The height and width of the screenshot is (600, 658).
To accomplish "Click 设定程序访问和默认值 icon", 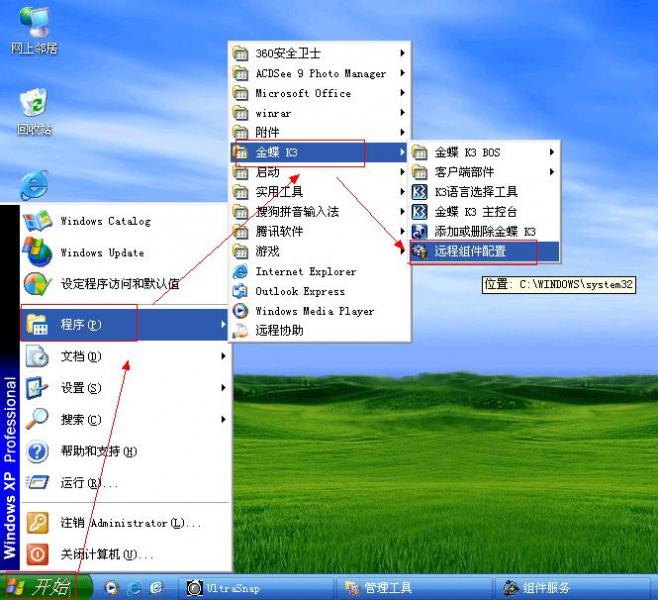I will 37,284.
